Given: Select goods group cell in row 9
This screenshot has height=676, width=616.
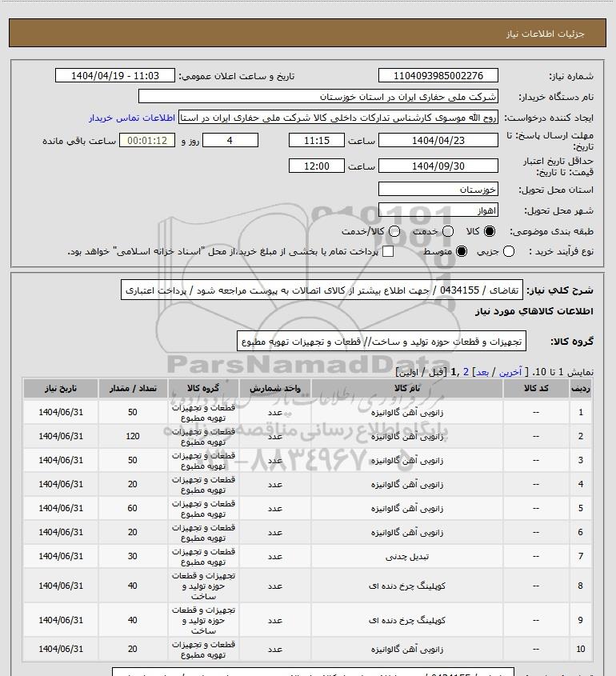Looking at the screenshot, I should click(203, 620).
